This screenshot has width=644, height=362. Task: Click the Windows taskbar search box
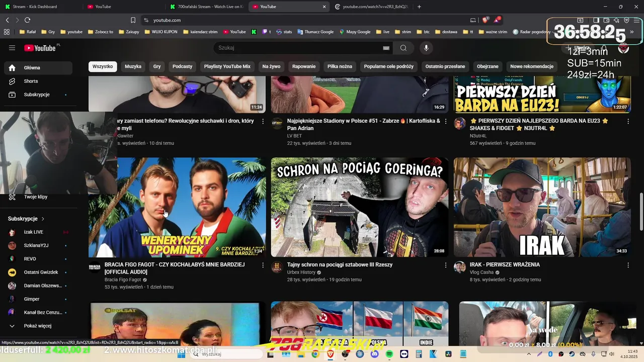point(226,354)
